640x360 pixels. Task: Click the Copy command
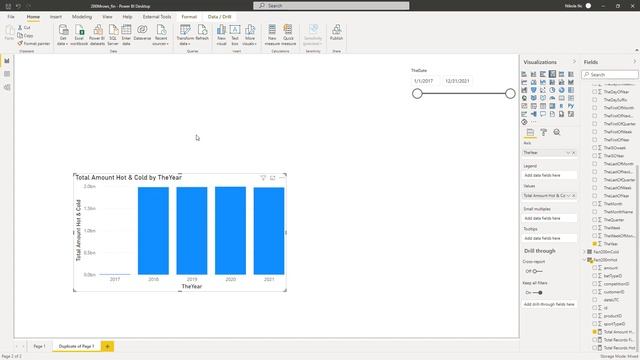(25, 36)
